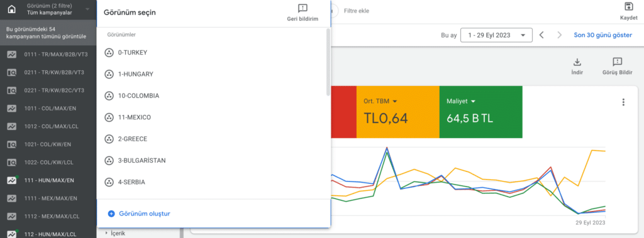
Task: Click Son 30 günü göster link
Action: [603, 35]
